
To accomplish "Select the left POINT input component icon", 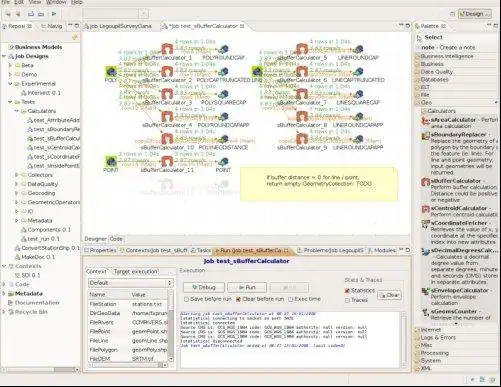I will click(x=111, y=162).
